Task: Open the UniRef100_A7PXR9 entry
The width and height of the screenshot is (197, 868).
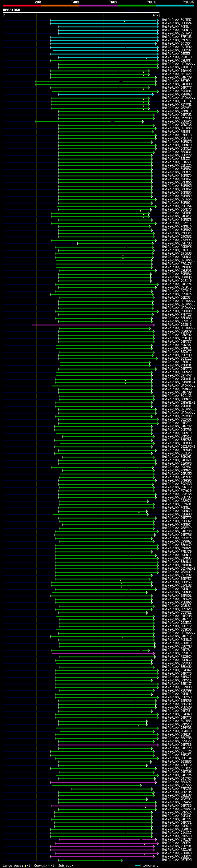Action: [176, 789]
